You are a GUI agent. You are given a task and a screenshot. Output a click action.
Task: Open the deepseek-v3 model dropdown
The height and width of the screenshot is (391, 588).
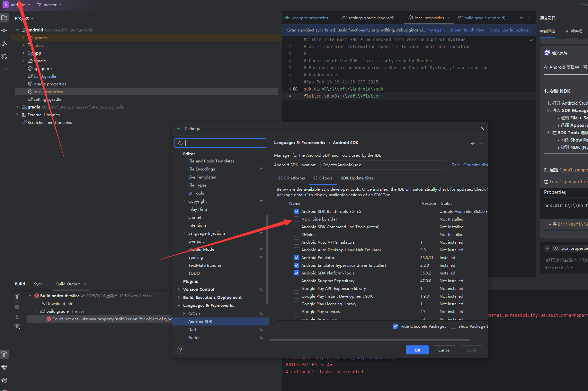click(559, 268)
